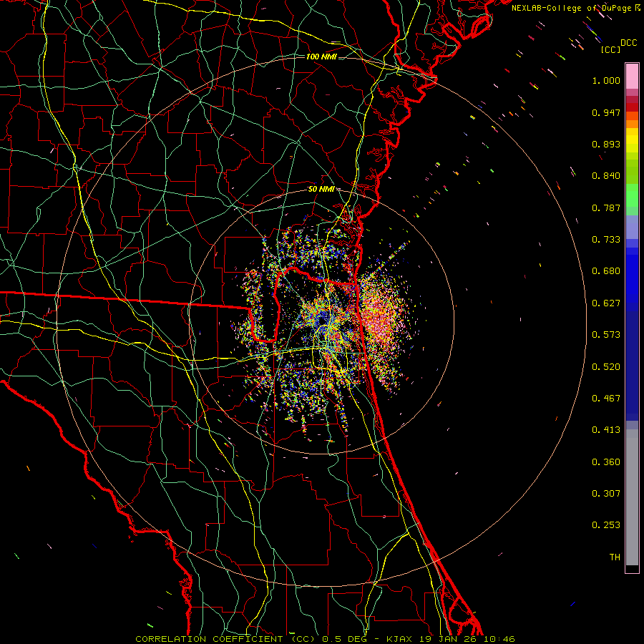Pick the black swatch at legend bottom
This screenshot has width=644, height=644.
pyautogui.click(x=632, y=568)
